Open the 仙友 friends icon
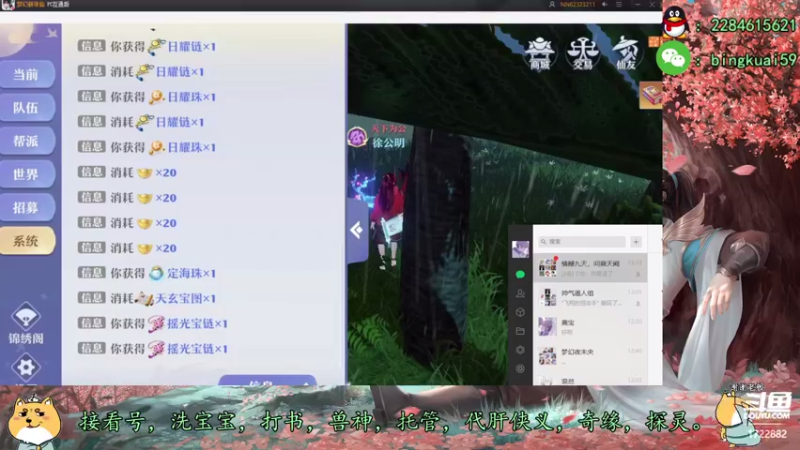800x450 pixels. click(x=626, y=53)
